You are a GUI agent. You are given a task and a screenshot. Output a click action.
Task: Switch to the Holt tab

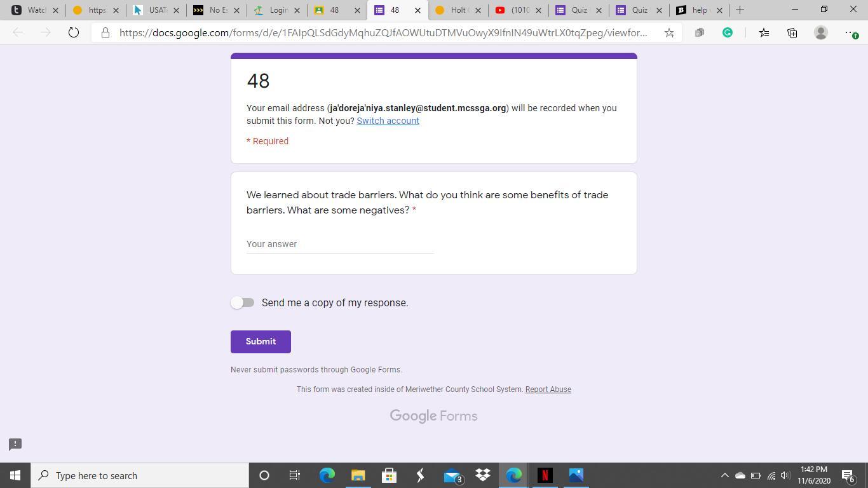(x=458, y=10)
